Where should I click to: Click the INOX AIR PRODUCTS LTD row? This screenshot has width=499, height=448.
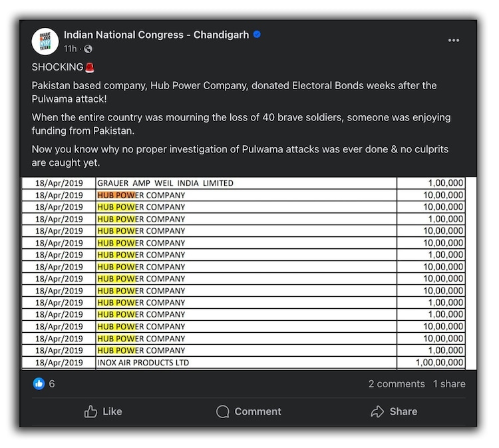click(x=143, y=363)
